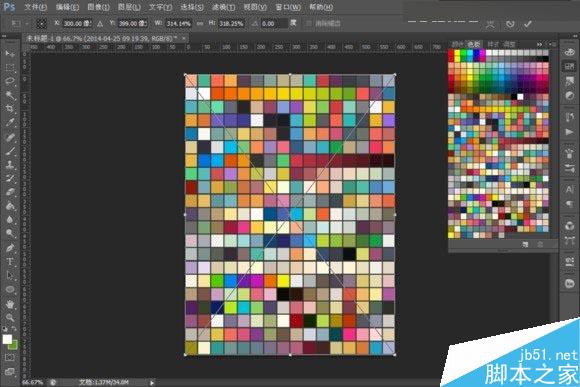580x387 pixels.
Task: Select the Lasso tool
Action: (x=10, y=81)
